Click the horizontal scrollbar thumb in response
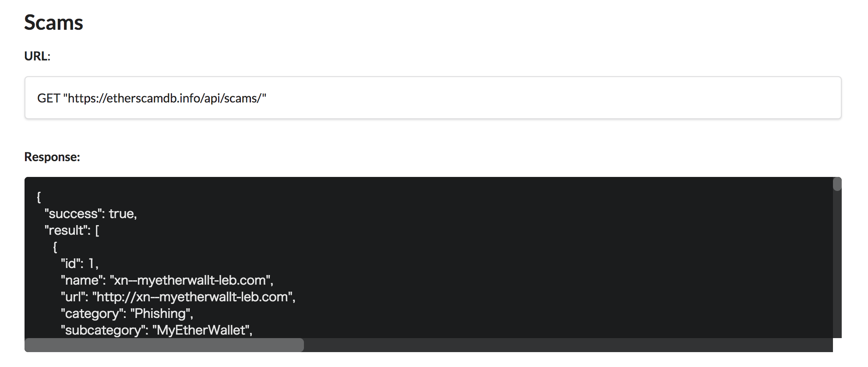This screenshot has width=868, height=367. click(164, 345)
